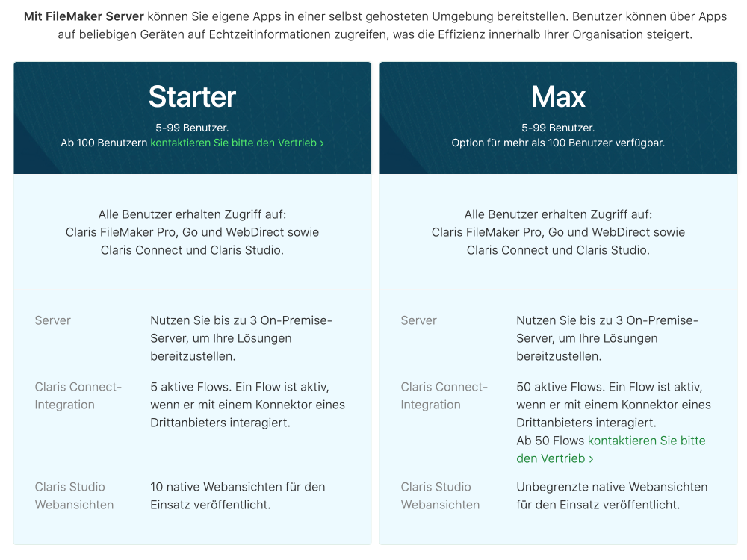Click the Server label in Starter card
This screenshot has width=747, height=560.
click(x=52, y=320)
